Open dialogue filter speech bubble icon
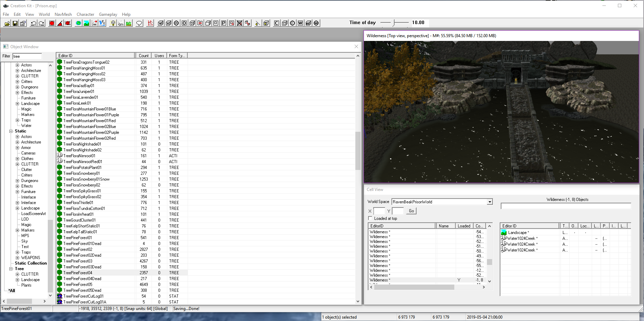644x321 pixels. pos(139,23)
